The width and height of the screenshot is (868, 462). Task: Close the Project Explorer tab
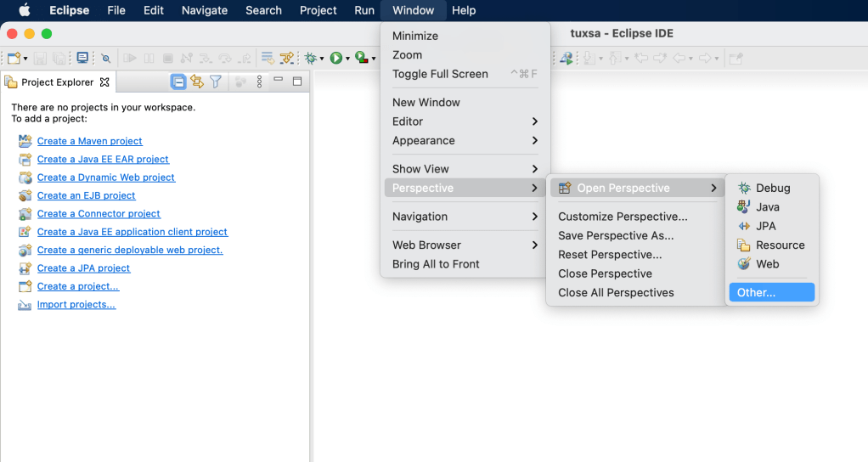[x=104, y=82]
